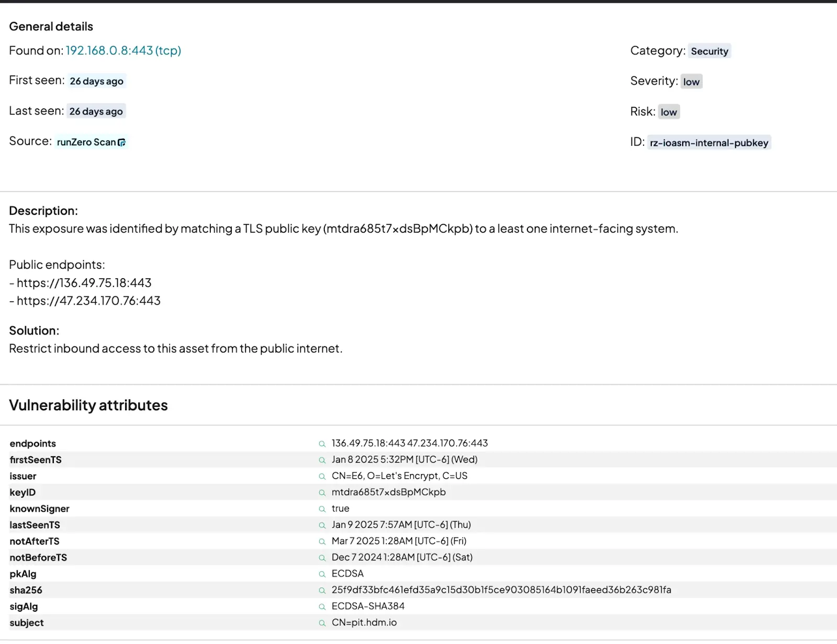
Task: Click the search icon beside sha256 hash
Action: [322, 590]
